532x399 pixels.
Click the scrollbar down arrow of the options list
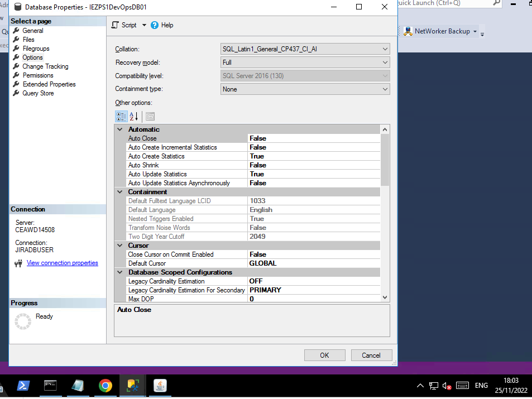[x=385, y=298]
